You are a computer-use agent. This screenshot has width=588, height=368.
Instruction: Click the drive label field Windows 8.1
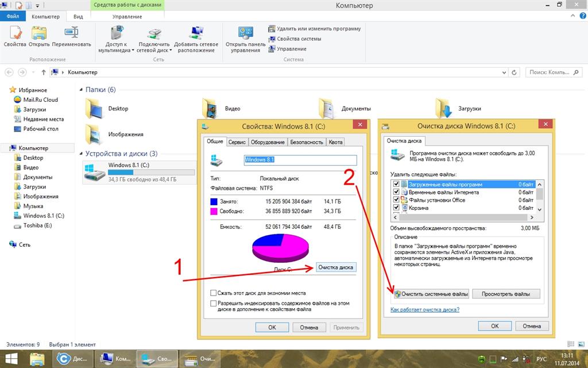click(300, 160)
